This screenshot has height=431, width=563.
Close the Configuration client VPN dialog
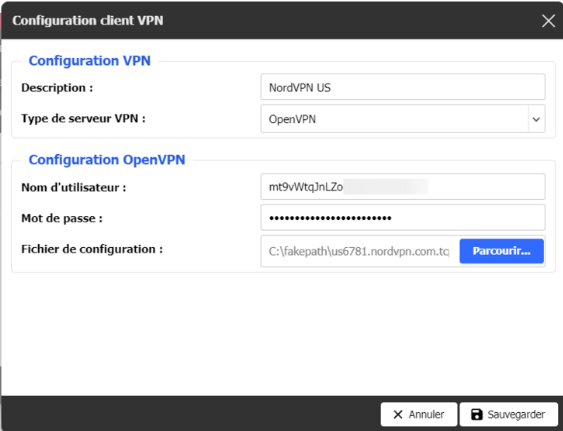(548, 21)
